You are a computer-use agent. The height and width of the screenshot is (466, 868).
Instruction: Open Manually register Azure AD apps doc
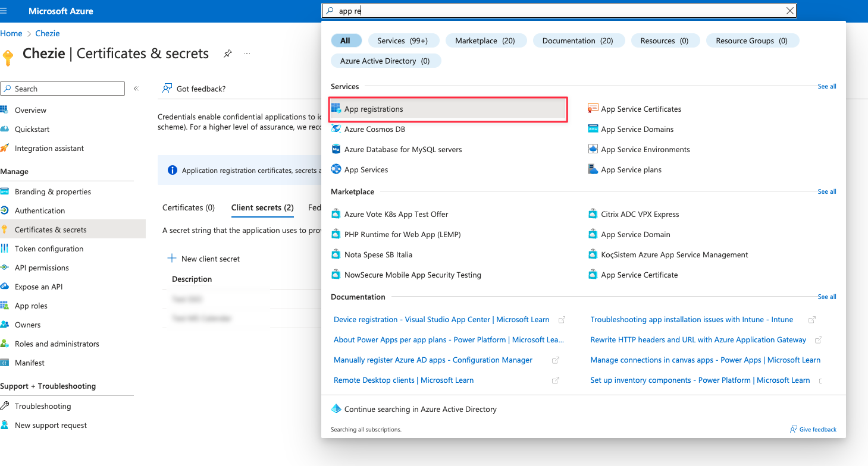[x=433, y=360]
